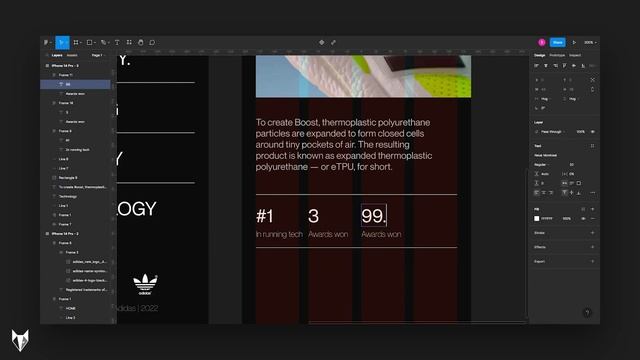
Task: Toggle the fill visibility eye
Action: click(583, 219)
